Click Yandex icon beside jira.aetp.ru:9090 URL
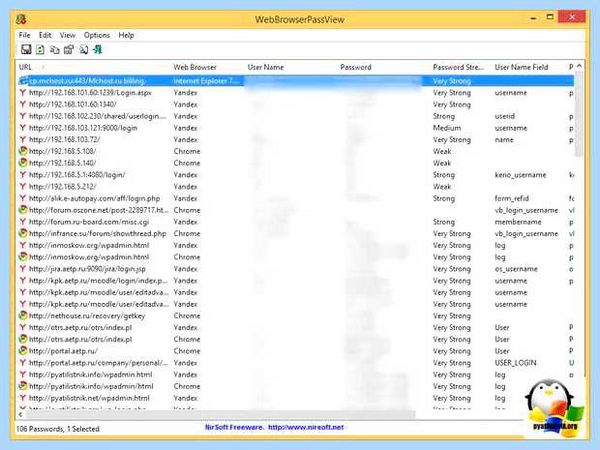Screen dimensions: 600x450 coord(23,269)
